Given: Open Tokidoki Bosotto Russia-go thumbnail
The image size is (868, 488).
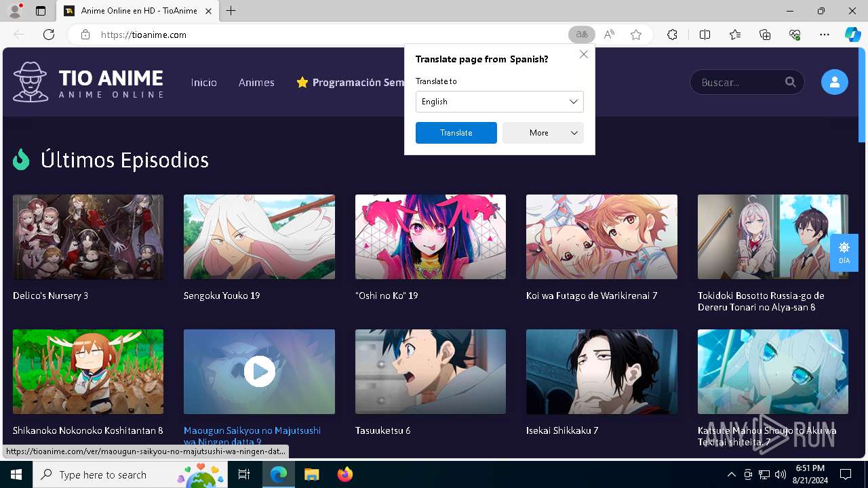Looking at the screenshot, I should [x=773, y=237].
